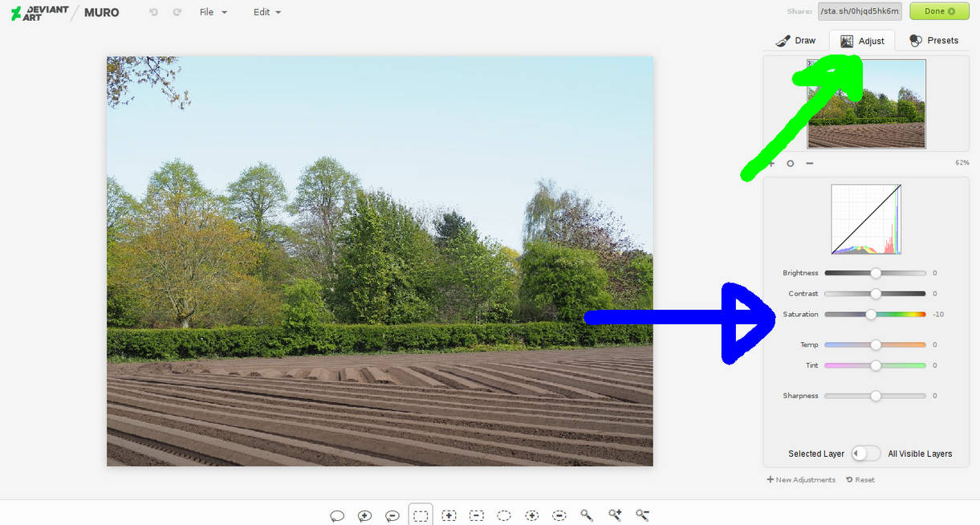Open the Edit menu
The width and height of the screenshot is (980, 525).
pos(267,12)
